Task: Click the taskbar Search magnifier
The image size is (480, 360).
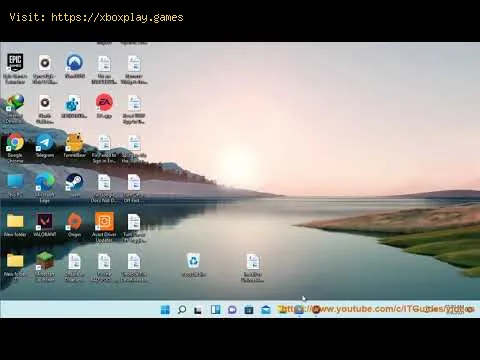Action: coord(182,310)
